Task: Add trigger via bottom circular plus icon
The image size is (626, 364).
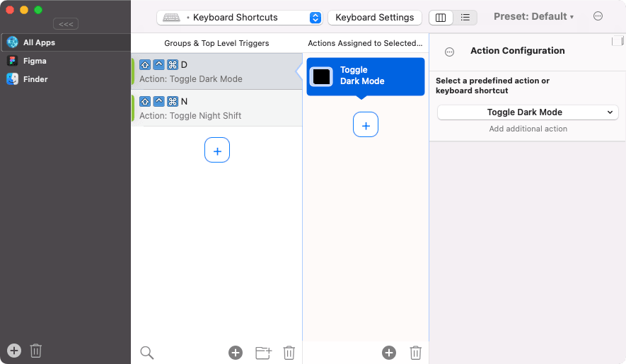Action: (x=236, y=353)
